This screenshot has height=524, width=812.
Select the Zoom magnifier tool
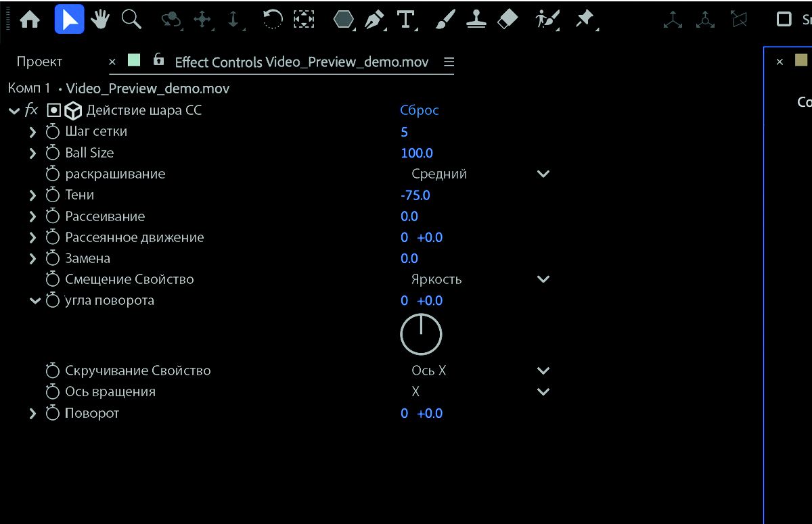pos(131,19)
